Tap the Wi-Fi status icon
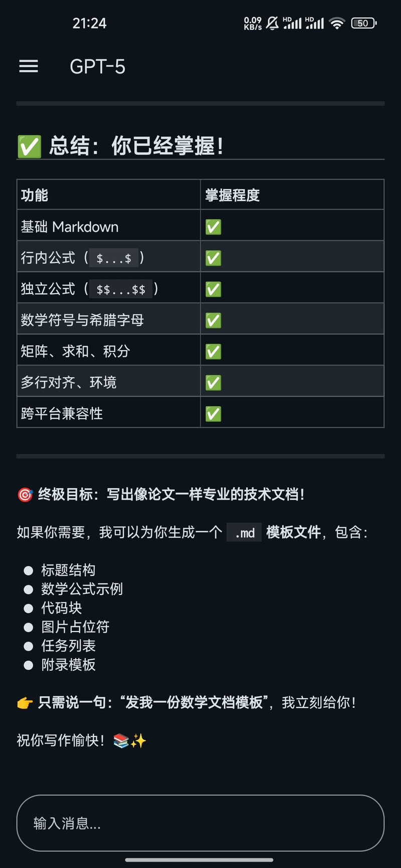 pyautogui.click(x=337, y=23)
